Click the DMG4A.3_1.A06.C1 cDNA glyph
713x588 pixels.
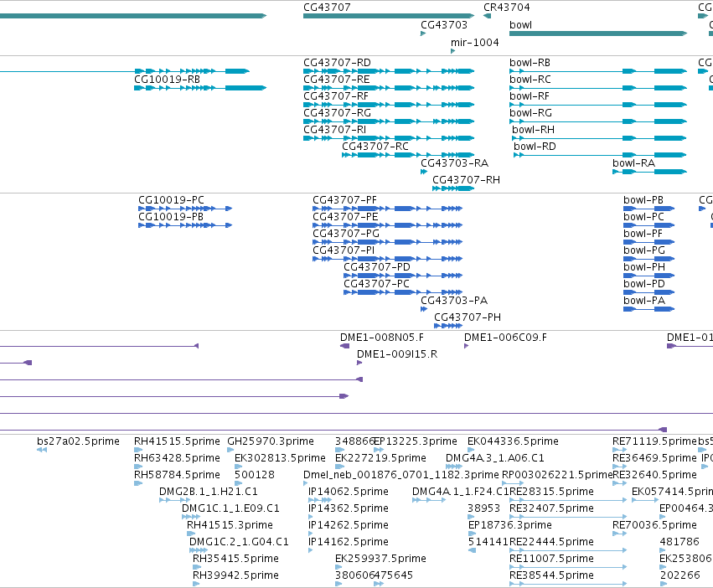pyautogui.click(x=454, y=467)
